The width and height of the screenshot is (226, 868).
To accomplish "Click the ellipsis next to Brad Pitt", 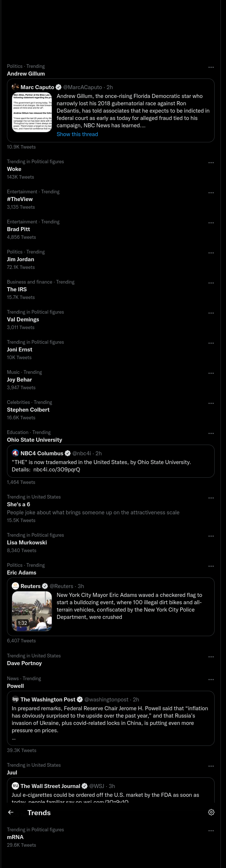I will [x=211, y=223].
